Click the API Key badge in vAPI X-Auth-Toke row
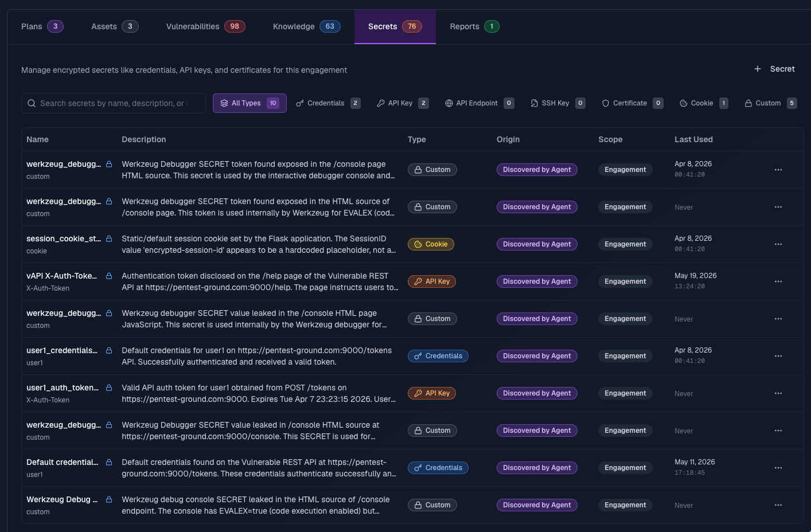811x532 pixels. tap(432, 281)
